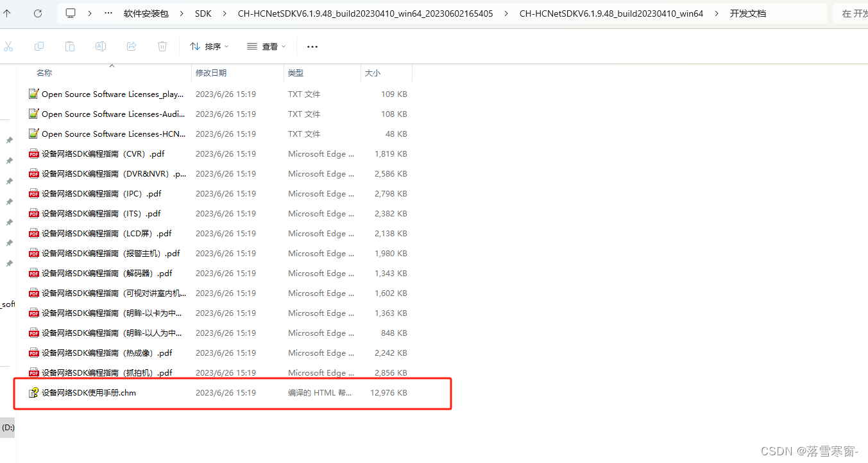Click PDF icon of 设备网络SDK编程指南（IPC）.pdf
This screenshot has width=868, height=463.
[x=34, y=193]
